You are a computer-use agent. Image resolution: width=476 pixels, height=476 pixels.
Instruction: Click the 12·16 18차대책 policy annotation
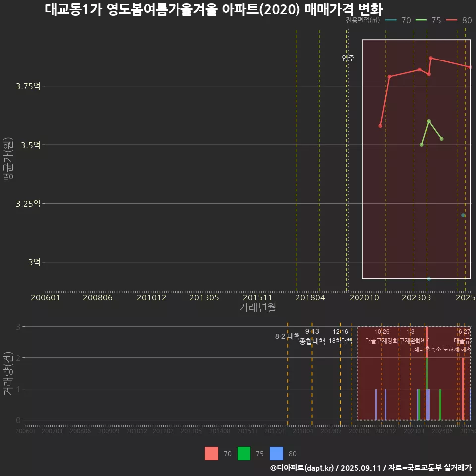tap(340, 336)
